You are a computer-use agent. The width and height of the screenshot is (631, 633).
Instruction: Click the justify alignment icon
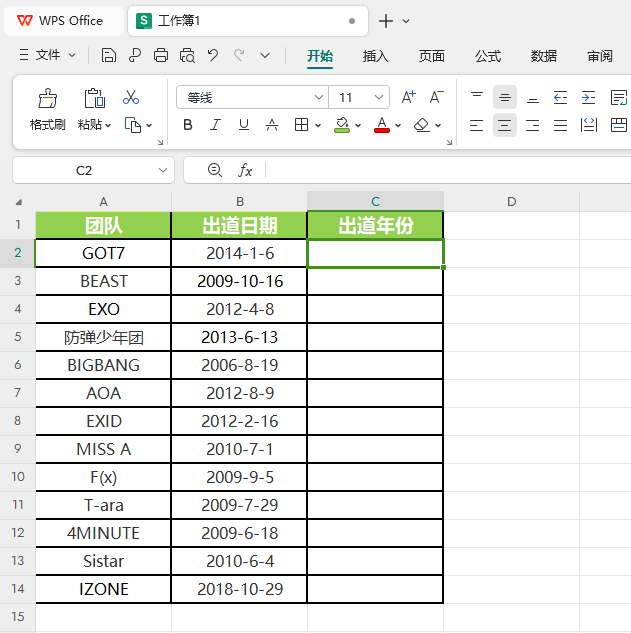[x=560, y=126]
